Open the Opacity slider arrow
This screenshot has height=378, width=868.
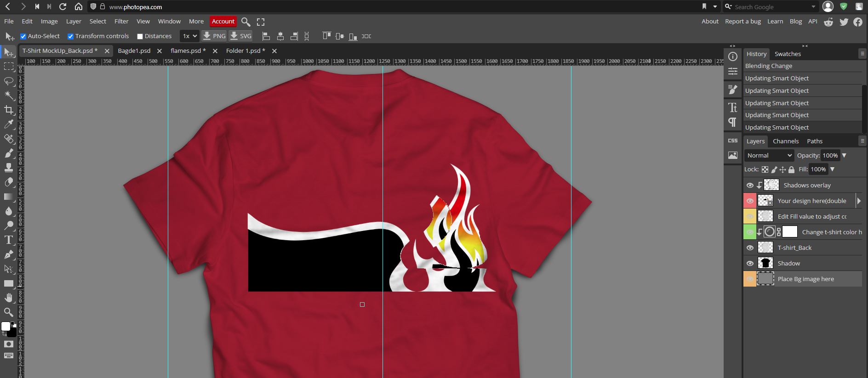(x=844, y=155)
